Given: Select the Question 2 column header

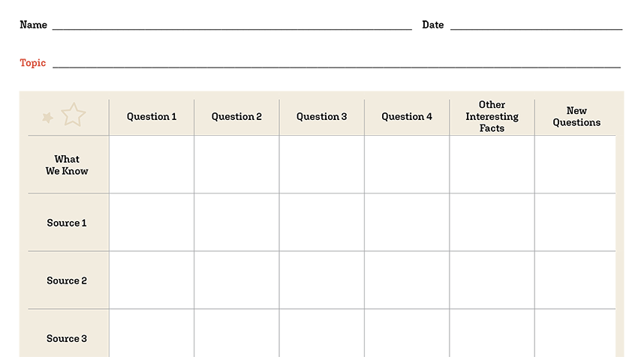Looking at the screenshot, I should pyautogui.click(x=236, y=116).
